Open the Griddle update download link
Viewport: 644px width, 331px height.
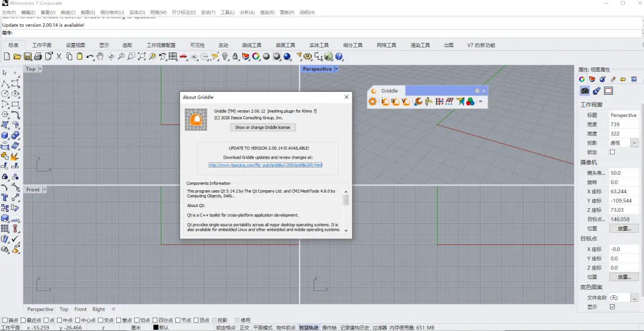point(265,165)
